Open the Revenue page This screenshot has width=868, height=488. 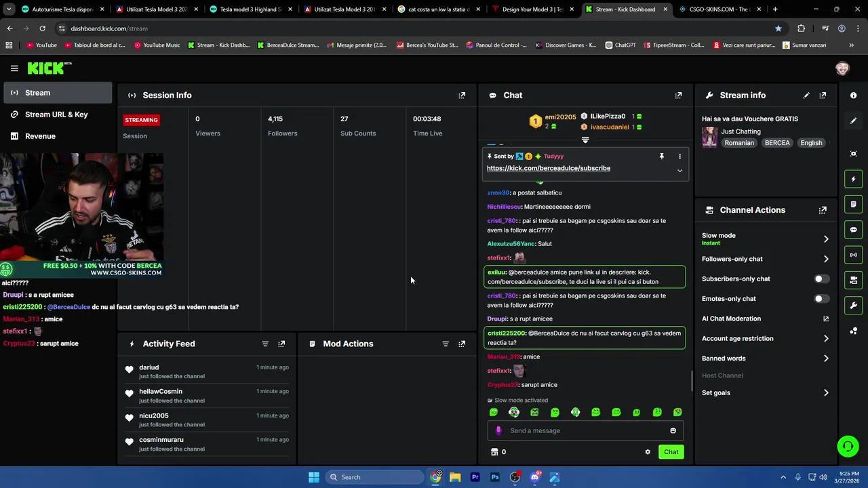57,136
